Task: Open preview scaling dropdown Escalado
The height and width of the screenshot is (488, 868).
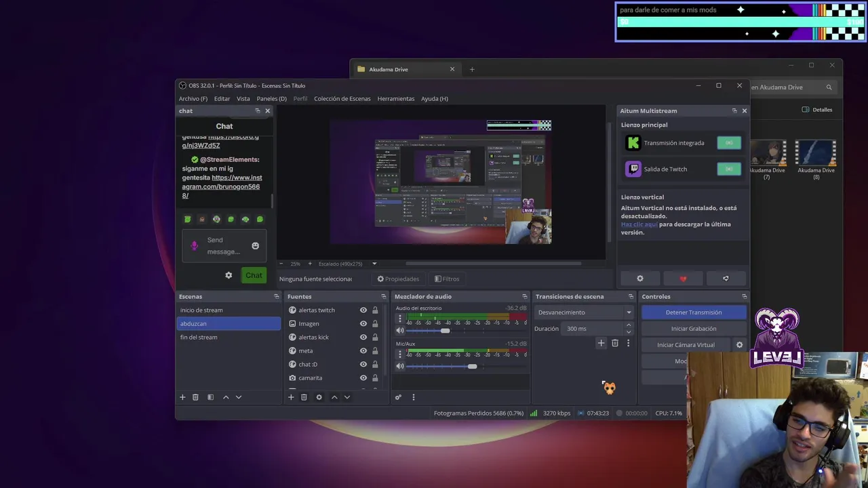Action: click(x=347, y=264)
